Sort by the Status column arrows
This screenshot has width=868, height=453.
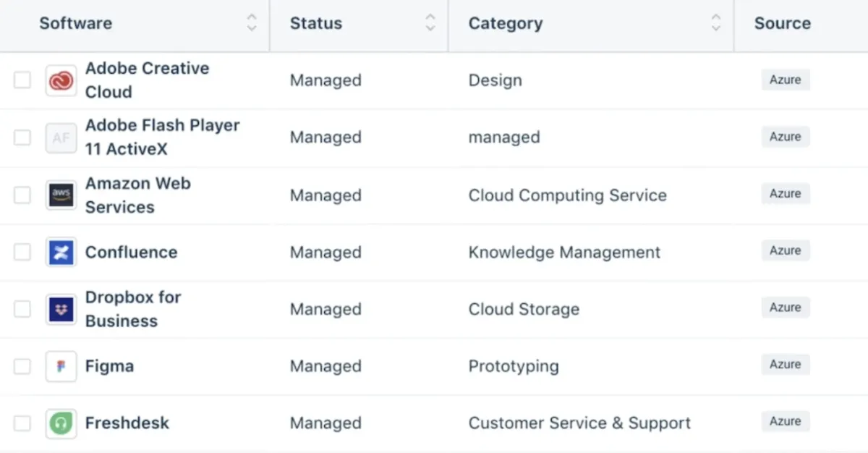click(430, 23)
